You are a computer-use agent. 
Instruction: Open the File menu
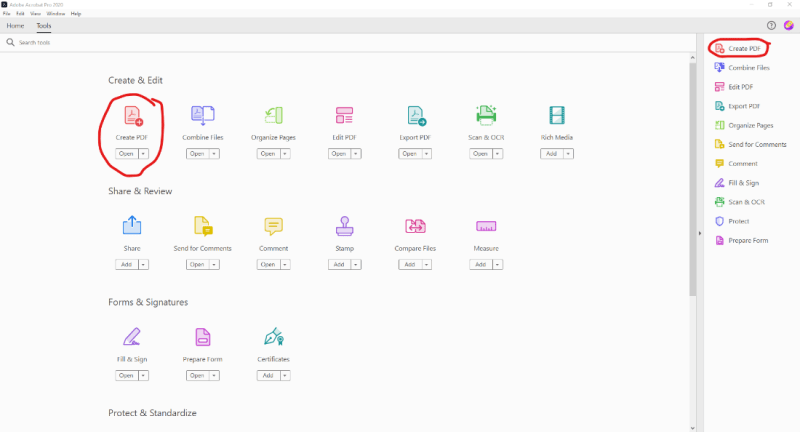(7, 14)
